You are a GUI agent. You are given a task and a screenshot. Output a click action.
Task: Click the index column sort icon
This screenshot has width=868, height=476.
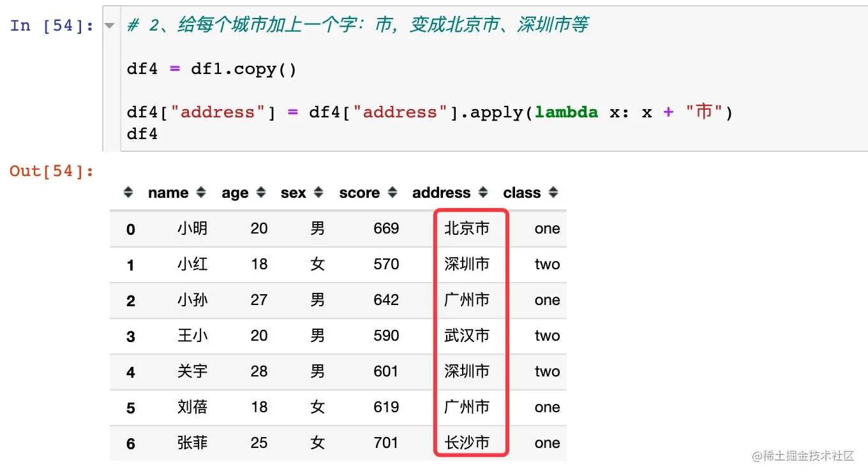[128, 192]
